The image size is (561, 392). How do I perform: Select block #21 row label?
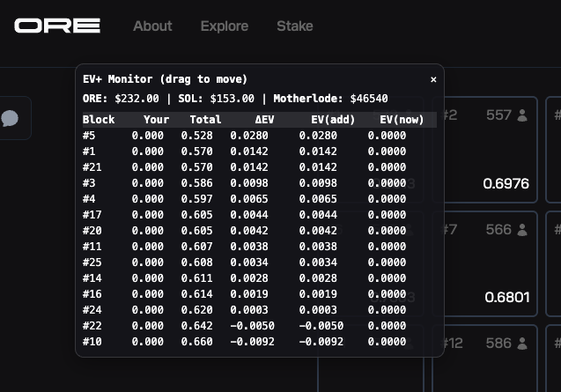pos(92,167)
